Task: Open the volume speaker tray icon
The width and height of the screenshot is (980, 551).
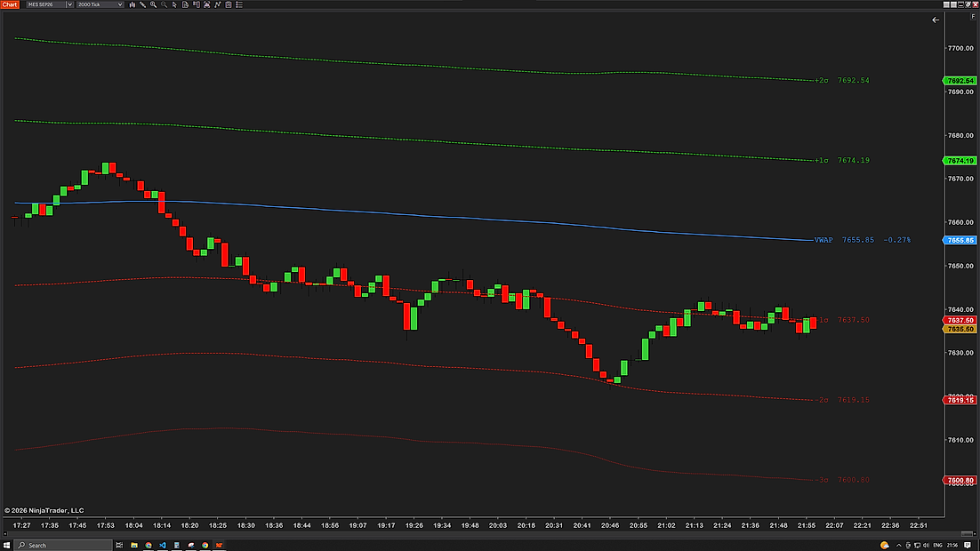Action: 927,546
